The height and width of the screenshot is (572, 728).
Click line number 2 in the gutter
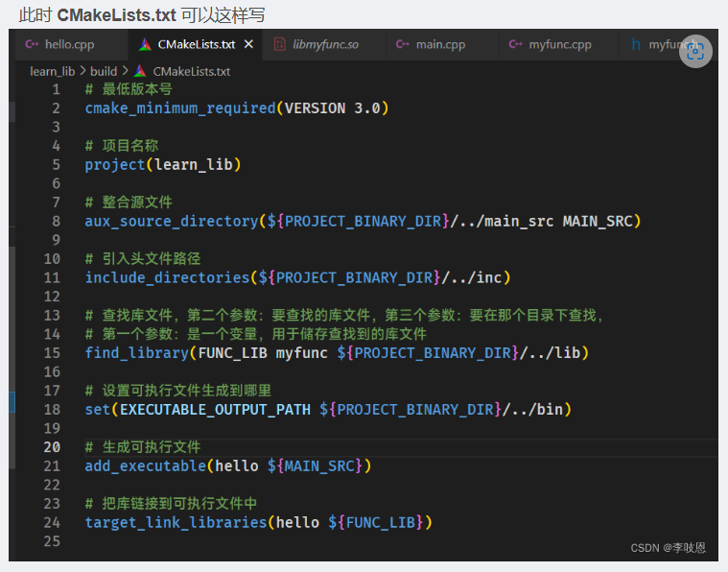click(57, 108)
